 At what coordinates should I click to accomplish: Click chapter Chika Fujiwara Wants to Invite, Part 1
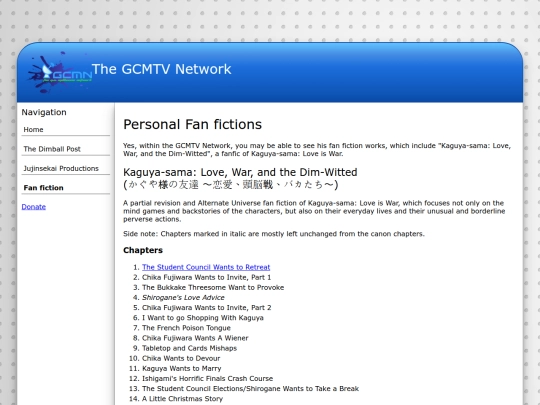207,277
